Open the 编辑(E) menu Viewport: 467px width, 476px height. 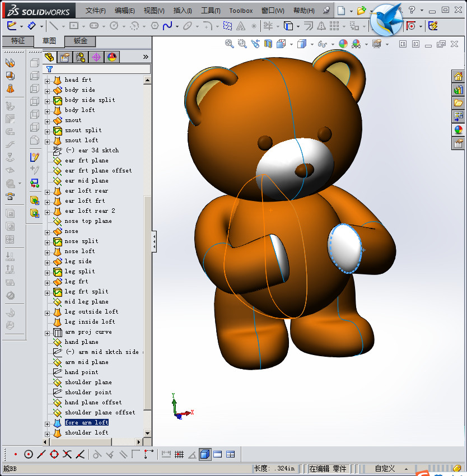124,11
